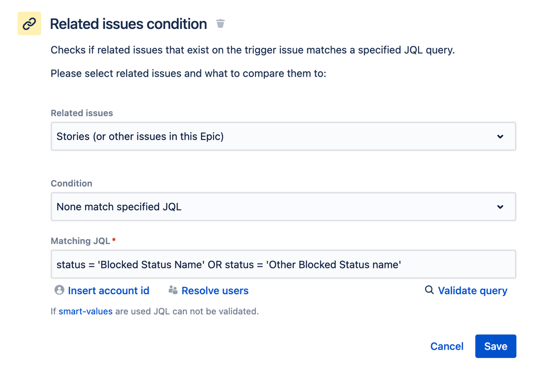The height and width of the screenshot is (392, 556).
Task: Focus the Matching JQL text field
Action: [283, 265]
